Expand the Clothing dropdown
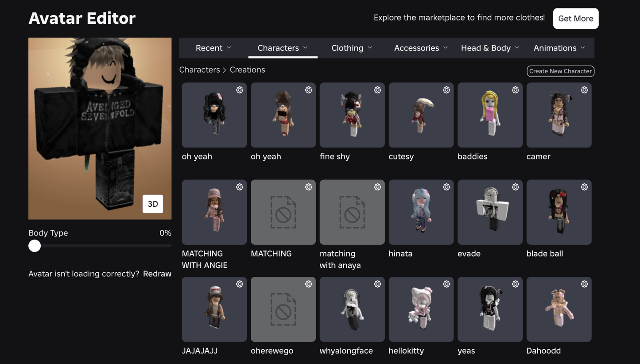 click(352, 47)
